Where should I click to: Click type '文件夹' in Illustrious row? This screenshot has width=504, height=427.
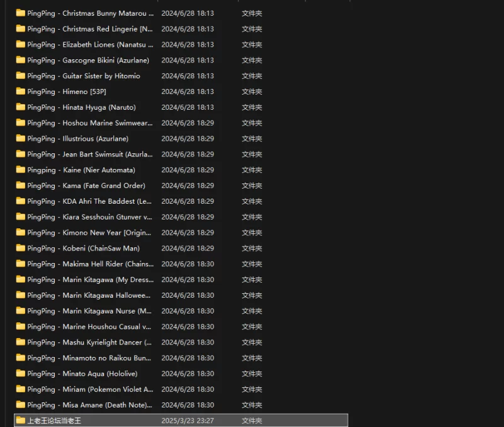251,139
